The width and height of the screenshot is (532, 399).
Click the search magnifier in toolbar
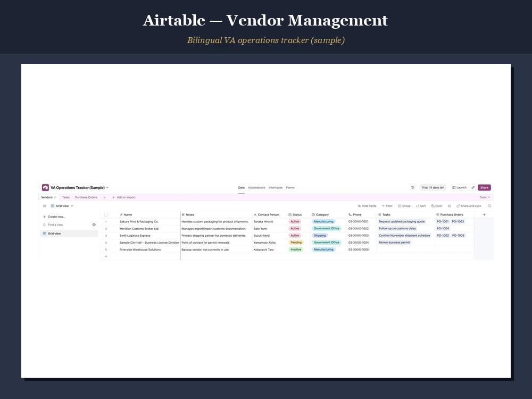(489, 206)
